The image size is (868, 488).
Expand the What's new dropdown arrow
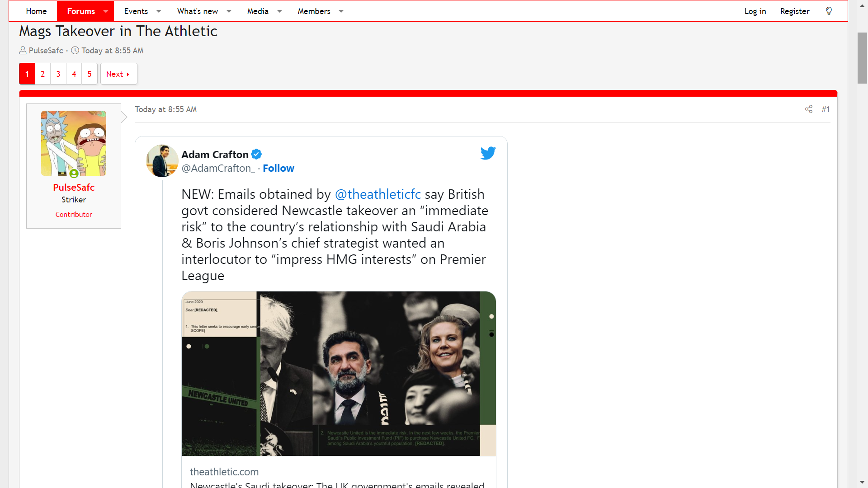tap(229, 11)
